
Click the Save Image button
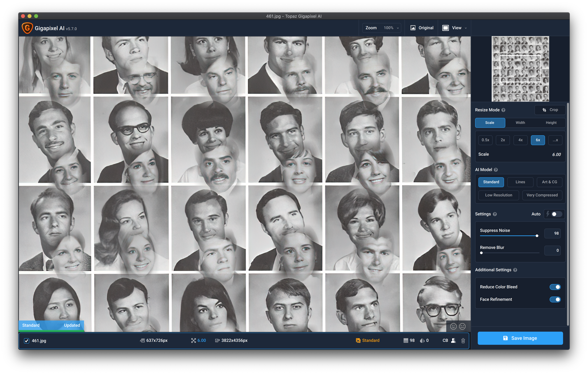click(520, 338)
